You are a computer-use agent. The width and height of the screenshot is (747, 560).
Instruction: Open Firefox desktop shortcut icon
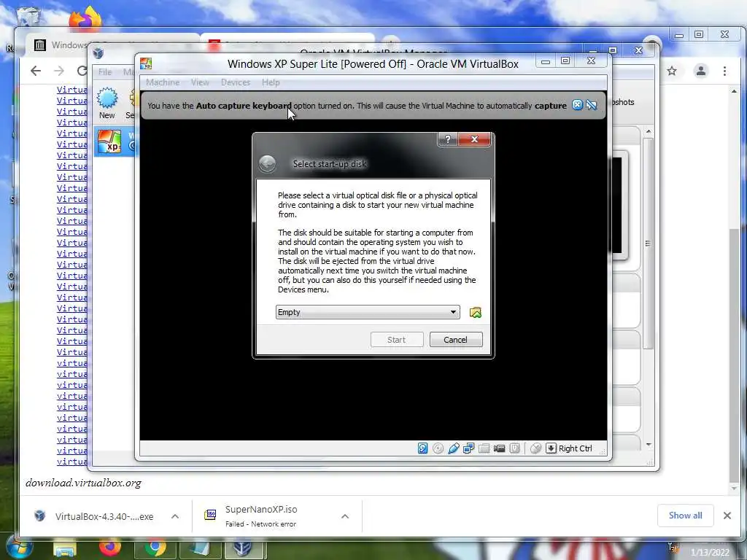click(x=86, y=18)
